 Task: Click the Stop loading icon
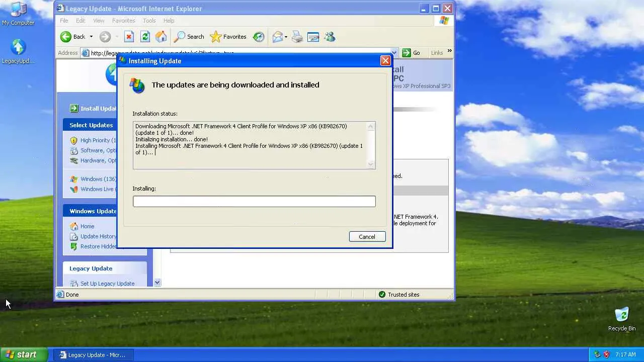tap(129, 37)
